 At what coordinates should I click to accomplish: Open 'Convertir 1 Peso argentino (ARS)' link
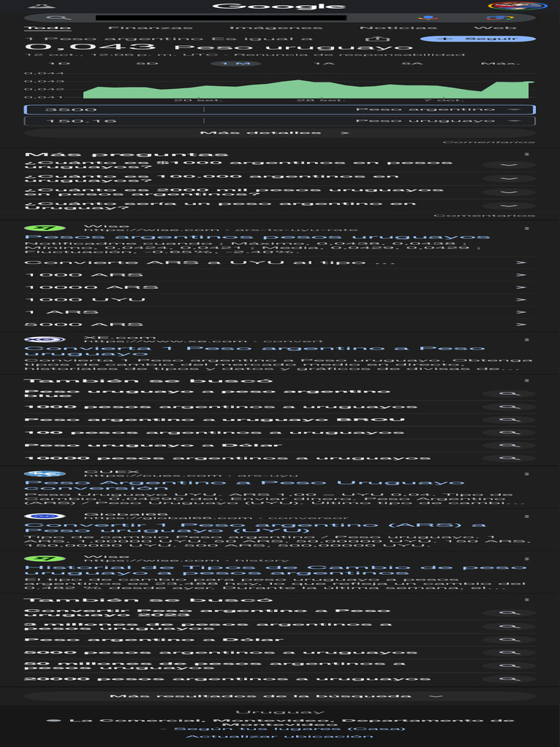coord(255,527)
